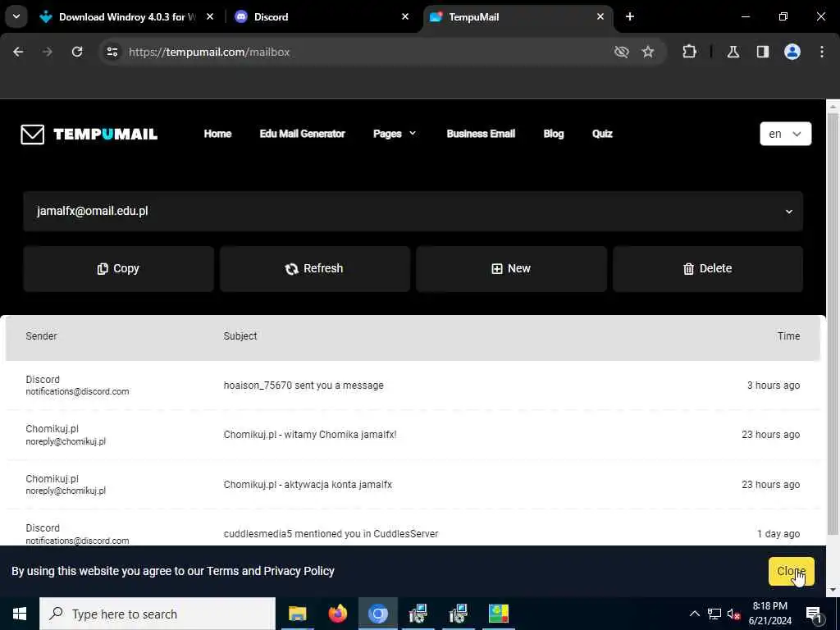This screenshot has height=630, width=840.
Task: Click the Sender column header
Action: point(41,336)
